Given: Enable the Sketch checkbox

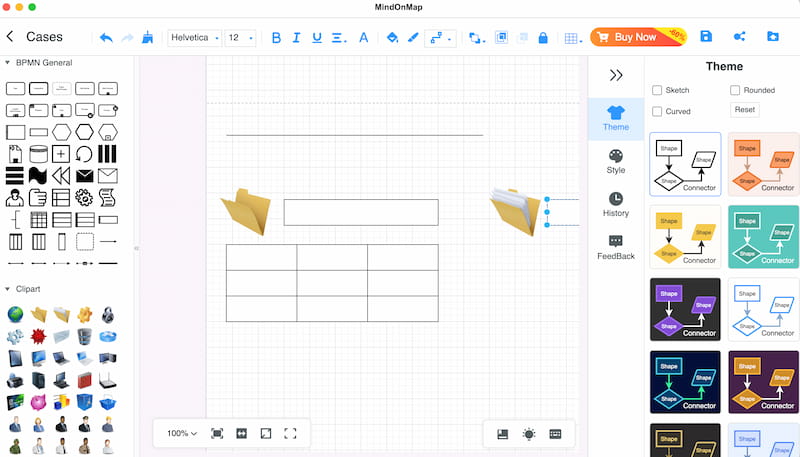Looking at the screenshot, I should click(x=657, y=90).
